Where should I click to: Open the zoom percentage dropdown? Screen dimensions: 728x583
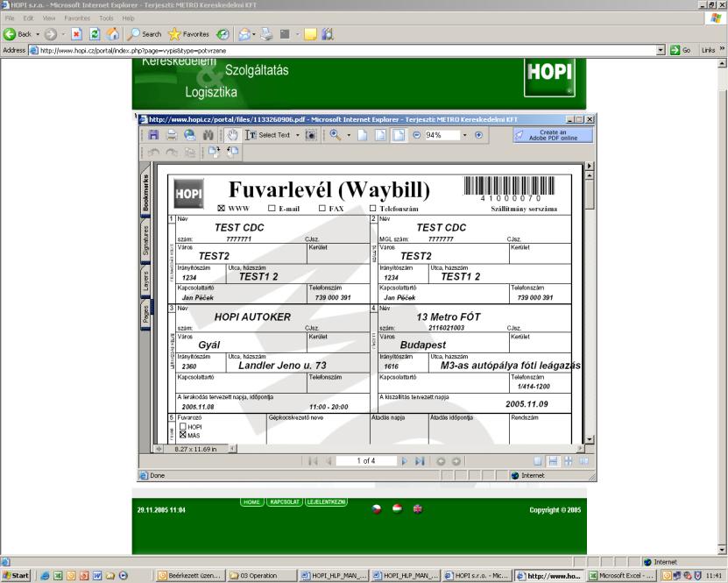(465, 135)
